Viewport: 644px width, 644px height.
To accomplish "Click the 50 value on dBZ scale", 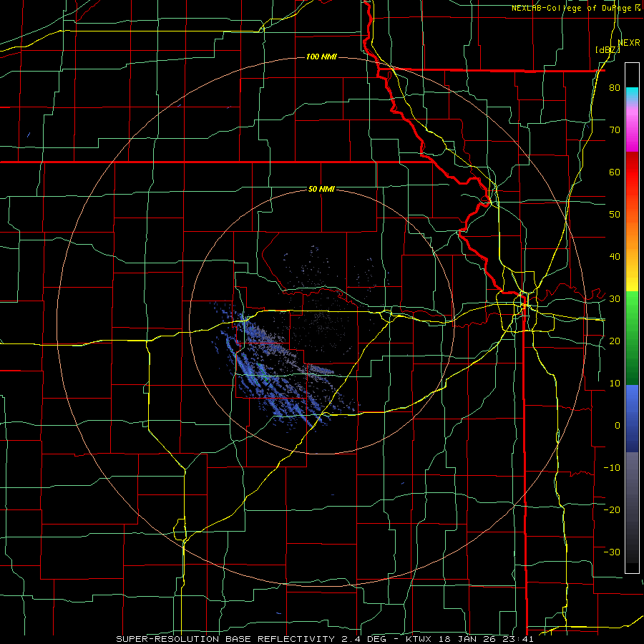I will tap(615, 215).
